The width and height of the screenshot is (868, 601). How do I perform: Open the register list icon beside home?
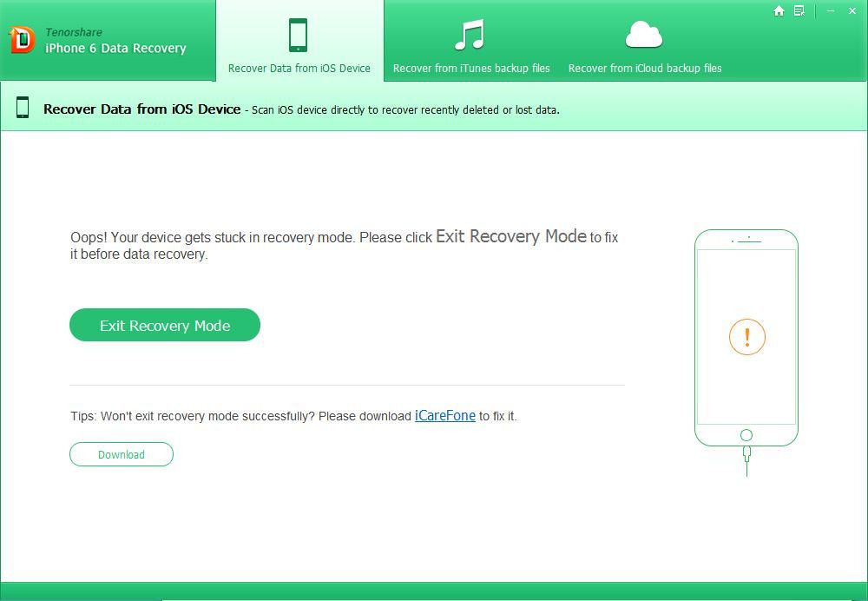tap(799, 11)
